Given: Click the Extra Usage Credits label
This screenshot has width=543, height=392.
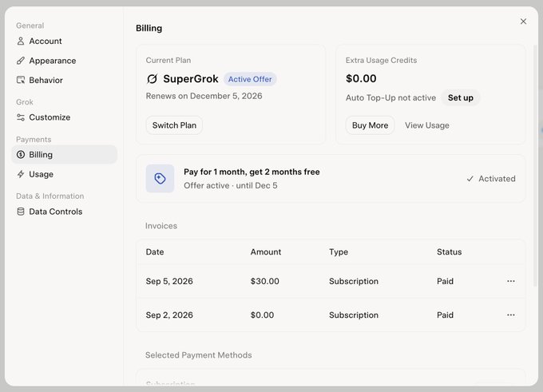Looking at the screenshot, I should 381,60.
